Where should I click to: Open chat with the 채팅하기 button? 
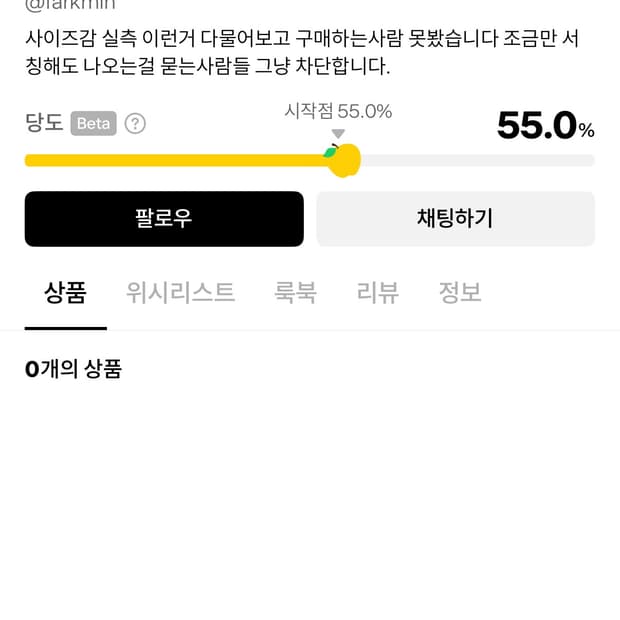pyautogui.click(x=455, y=218)
